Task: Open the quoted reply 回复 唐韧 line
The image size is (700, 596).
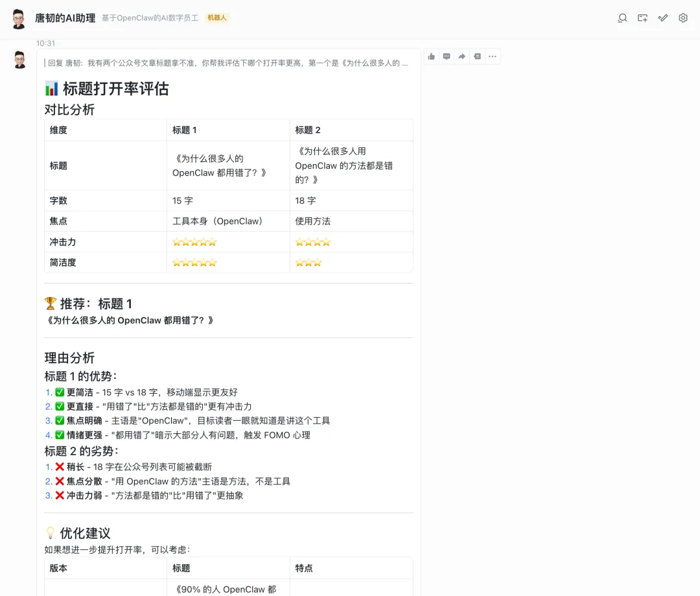Action: click(x=227, y=63)
